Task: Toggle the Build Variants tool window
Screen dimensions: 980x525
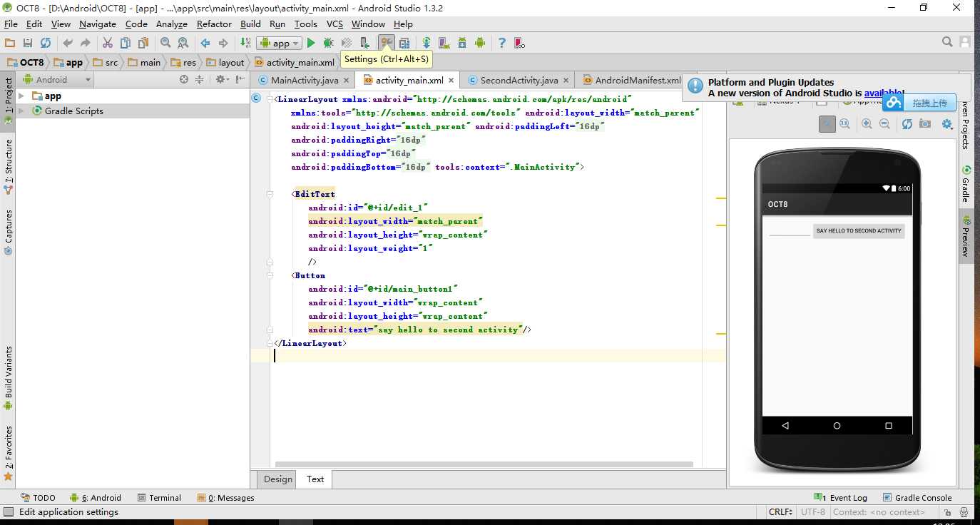Action: click(8, 378)
